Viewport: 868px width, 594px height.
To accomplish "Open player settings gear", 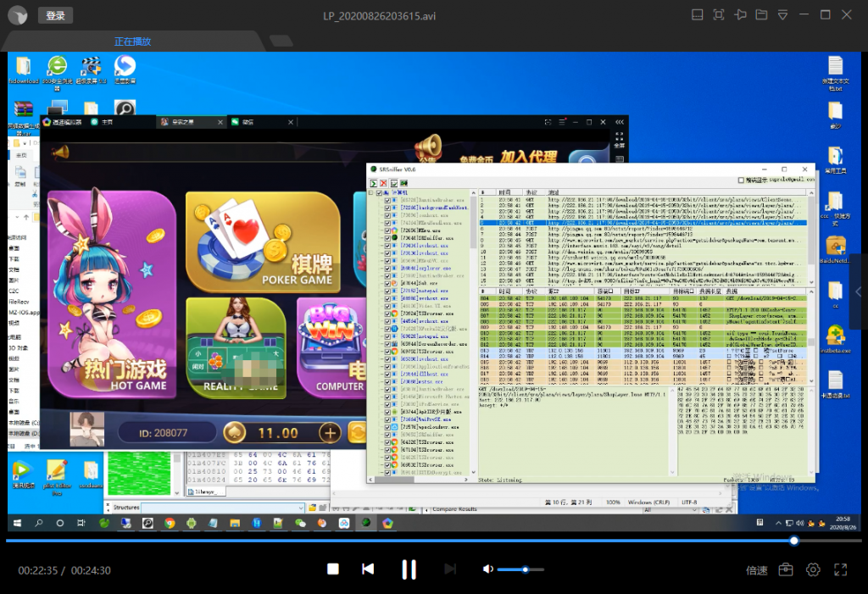I will click(x=813, y=569).
